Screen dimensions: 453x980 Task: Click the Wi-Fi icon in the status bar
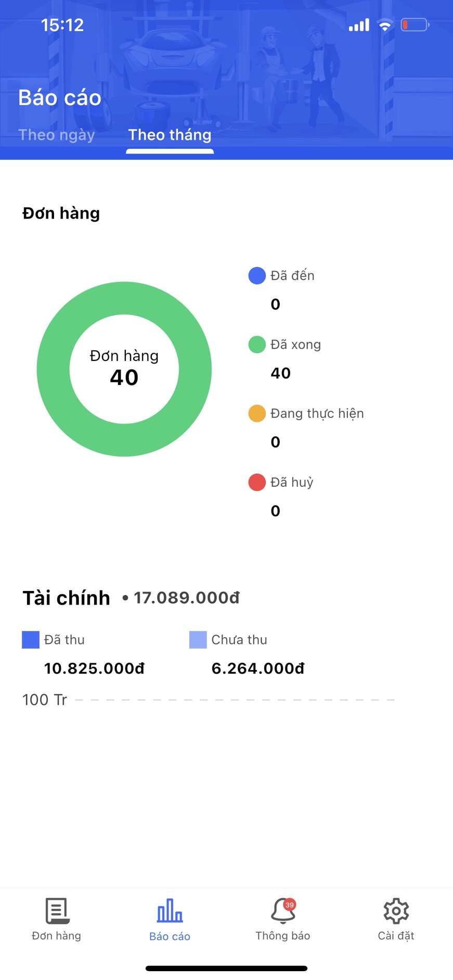[x=384, y=24]
